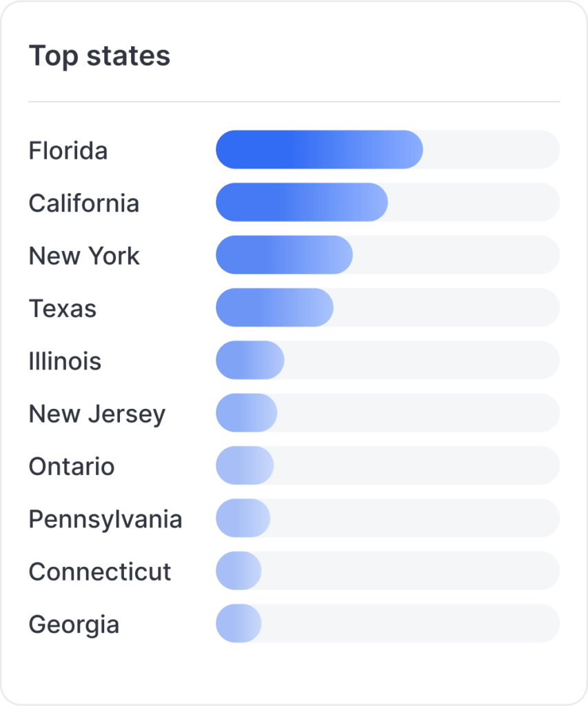The image size is (588, 706).
Task: Select the California state label
Action: coord(84,203)
